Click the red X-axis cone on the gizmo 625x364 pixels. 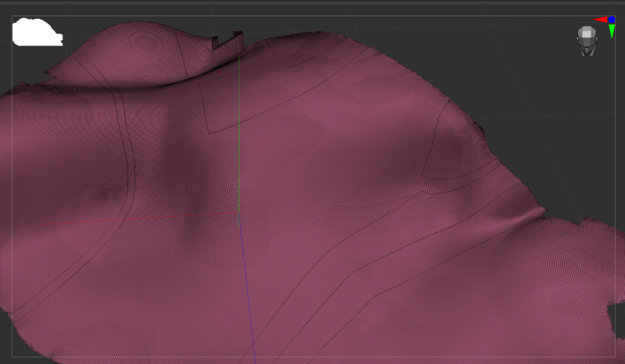pyautogui.click(x=600, y=20)
